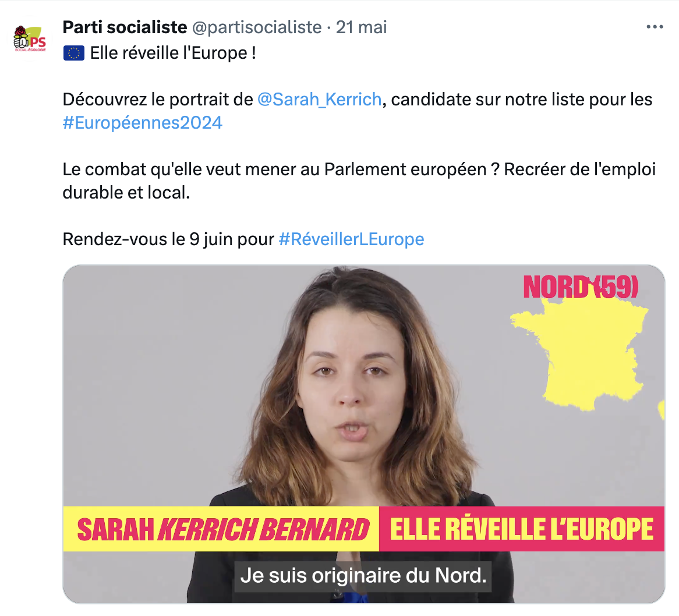Screen dimensions: 679x616
Task: Open the #RéveillerLEurope hashtag
Action: [351, 239]
